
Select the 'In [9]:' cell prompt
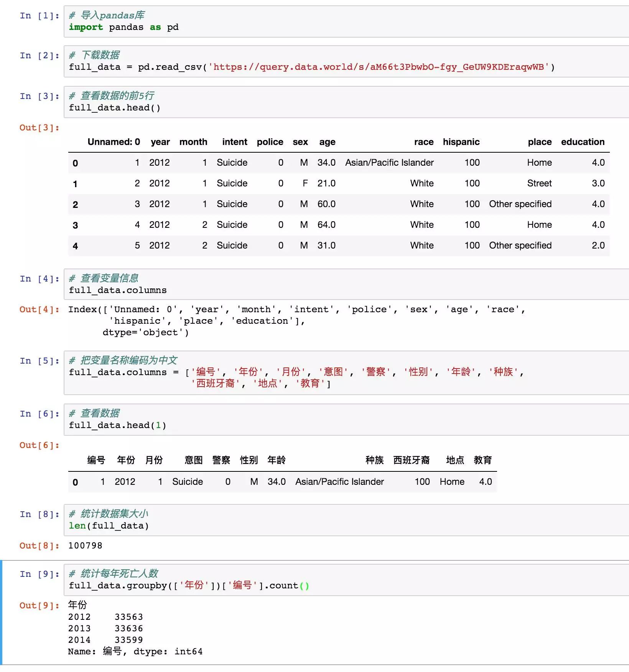(40, 574)
